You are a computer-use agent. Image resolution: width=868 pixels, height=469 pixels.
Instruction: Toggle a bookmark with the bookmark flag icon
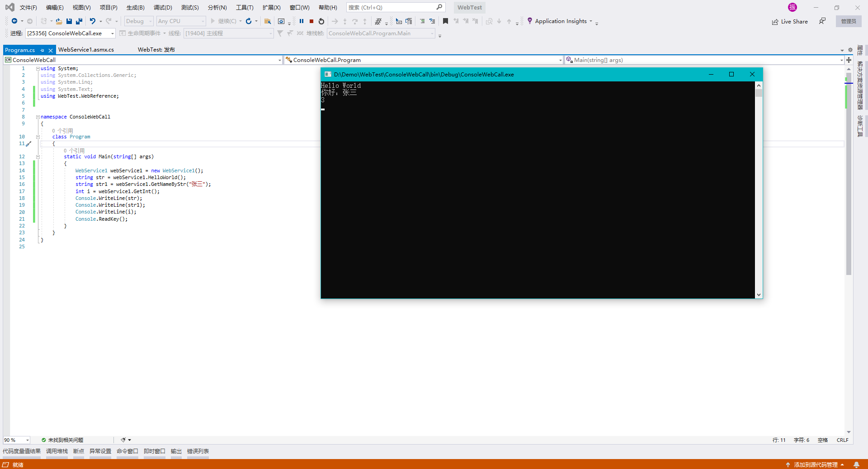445,21
